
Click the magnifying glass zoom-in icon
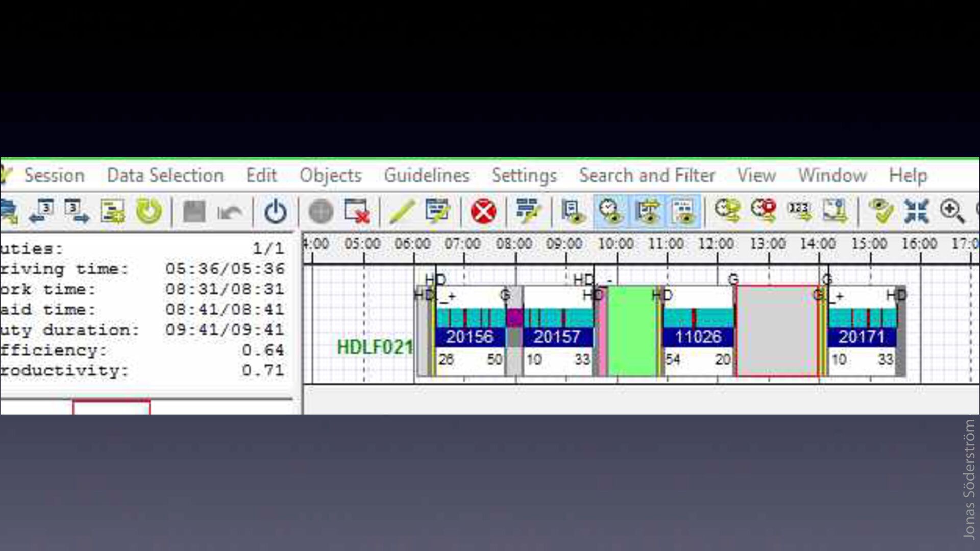(952, 211)
